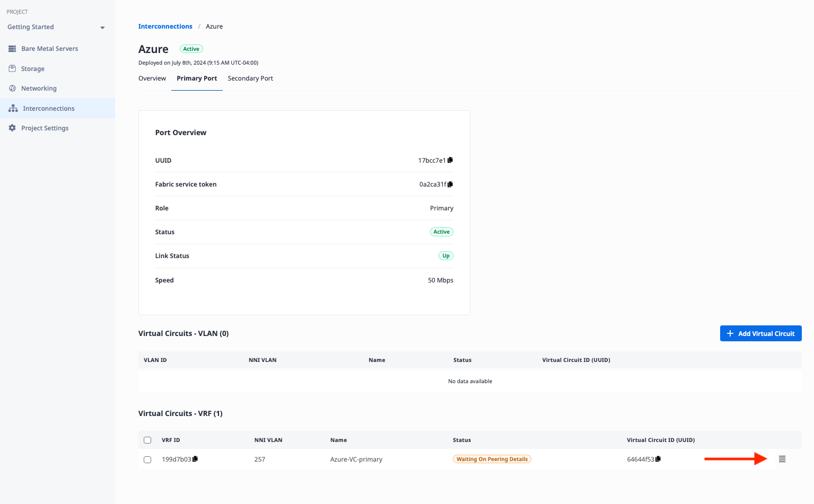Click the Waiting On Peering Details status badge
The width and height of the screenshot is (814, 504).
[492, 459]
